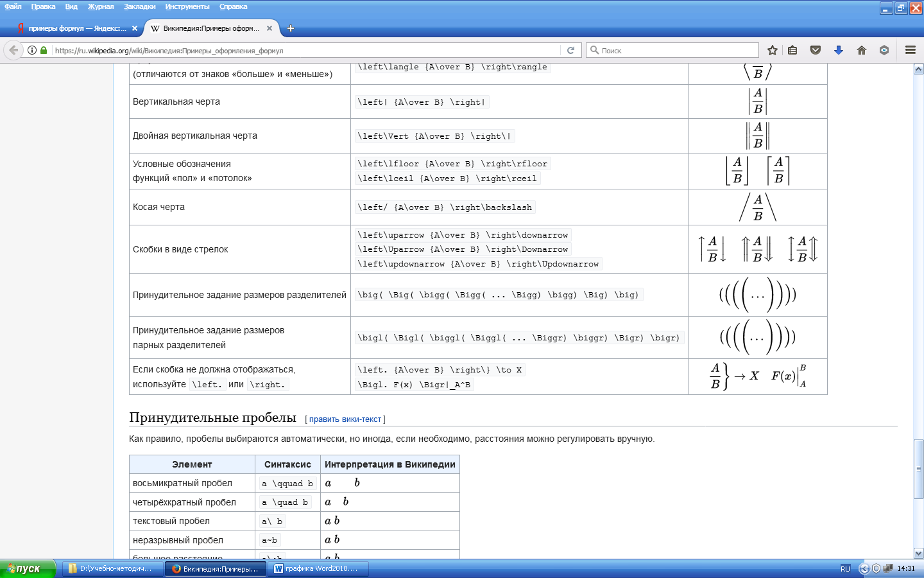Open the bookmarks list icon
The height and width of the screenshot is (578, 924).
[792, 50]
